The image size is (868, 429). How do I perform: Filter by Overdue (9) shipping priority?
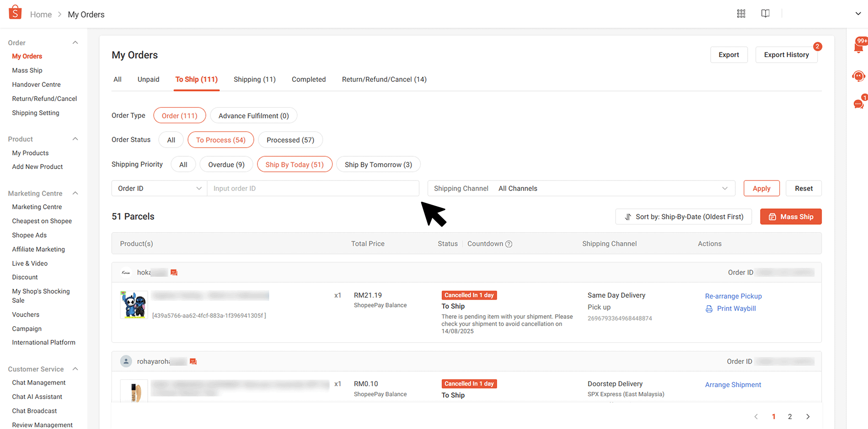pyautogui.click(x=226, y=164)
